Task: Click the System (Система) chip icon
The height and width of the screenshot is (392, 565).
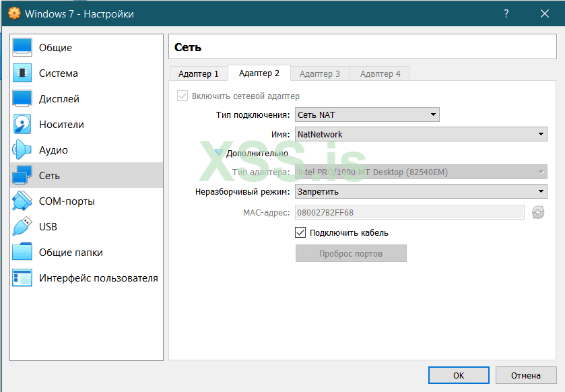Action: point(22,73)
